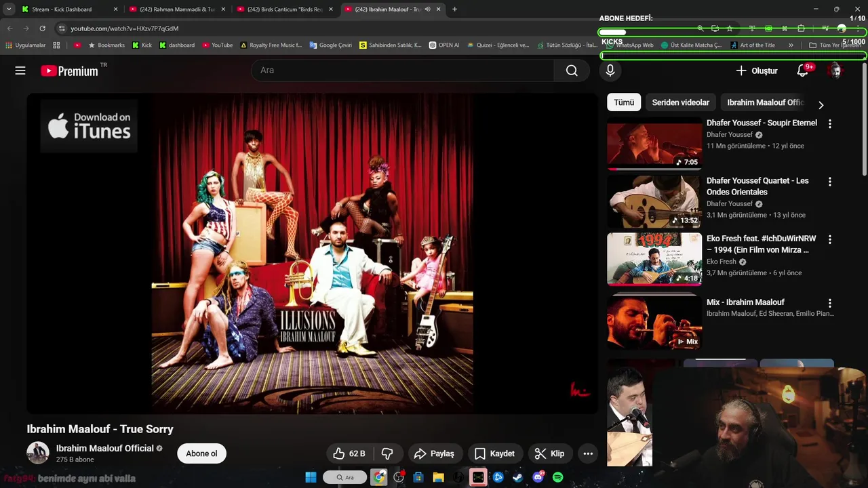Select the Seriden videolar filter chip
The width and height of the screenshot is (868, 488).
click(x=680, y=102)
